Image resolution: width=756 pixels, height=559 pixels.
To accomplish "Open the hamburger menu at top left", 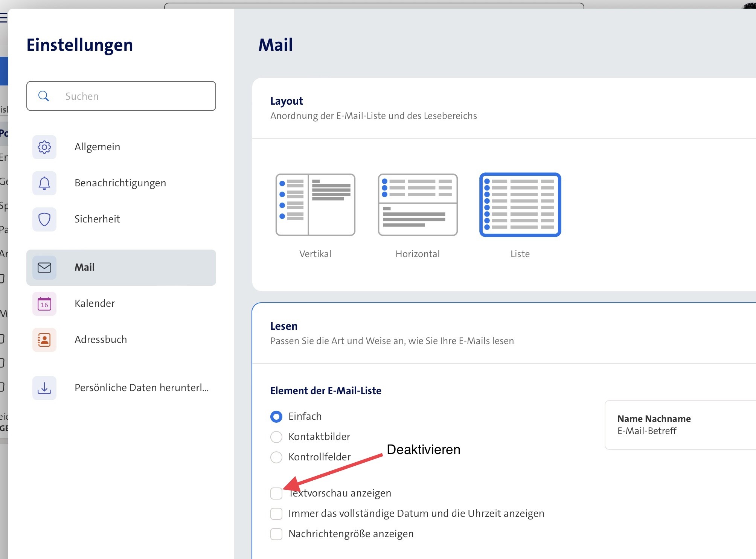I will 3,18.
